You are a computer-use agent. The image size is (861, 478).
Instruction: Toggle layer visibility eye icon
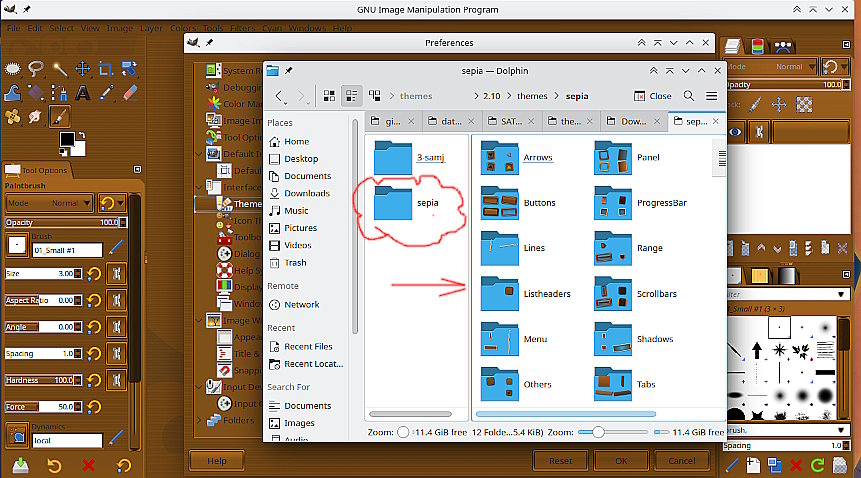(x=735, y=132)
